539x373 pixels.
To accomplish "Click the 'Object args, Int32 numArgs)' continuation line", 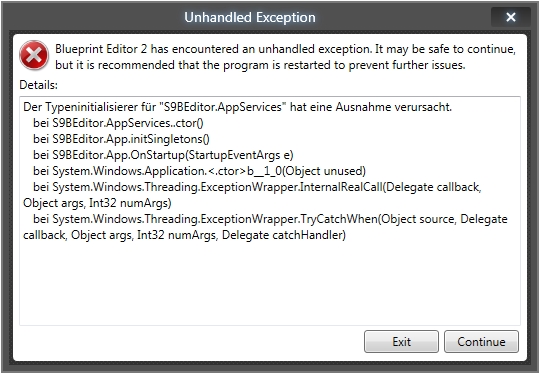I will (97, 203).
